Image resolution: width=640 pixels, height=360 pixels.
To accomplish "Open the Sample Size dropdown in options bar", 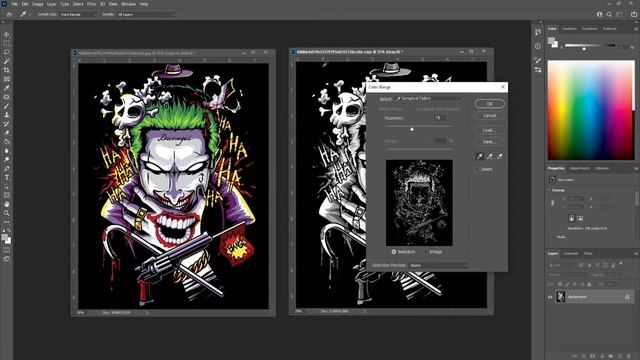I will [78, 14].
